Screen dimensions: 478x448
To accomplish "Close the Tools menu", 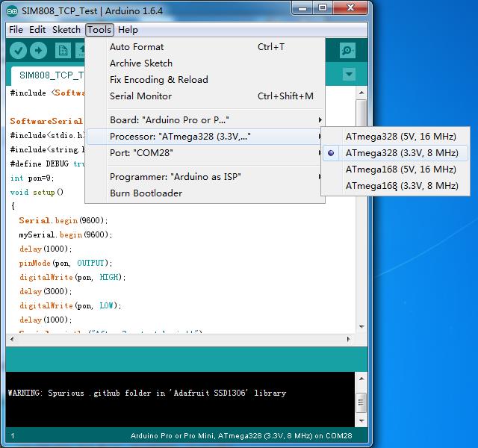I will pyautogui.click(x=99, y=30).
